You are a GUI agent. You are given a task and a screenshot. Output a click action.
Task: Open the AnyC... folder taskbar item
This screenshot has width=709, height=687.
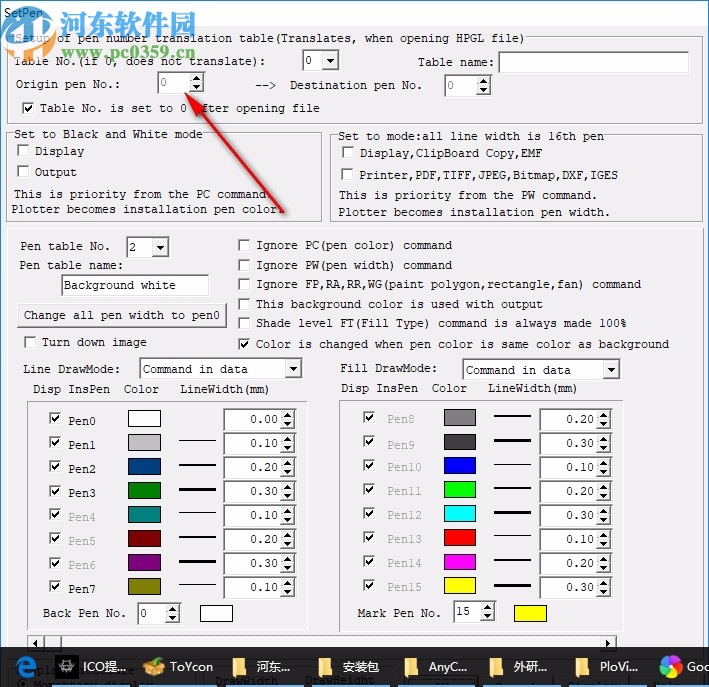pyautogui.click(x=435, y=667)
